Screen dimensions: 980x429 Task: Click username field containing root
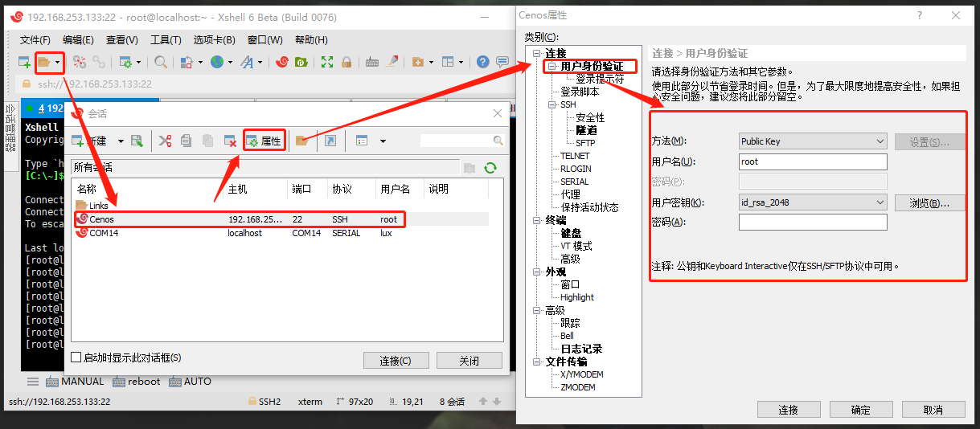813,161
